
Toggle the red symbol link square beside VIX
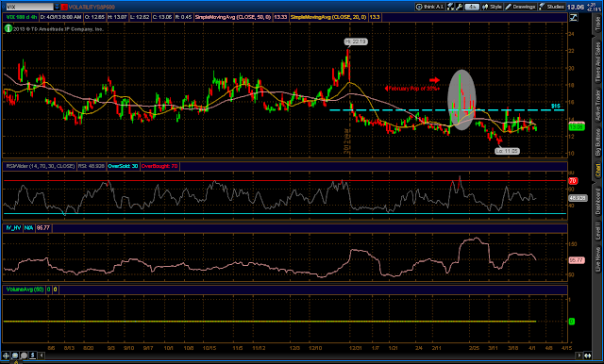(64, 7)
